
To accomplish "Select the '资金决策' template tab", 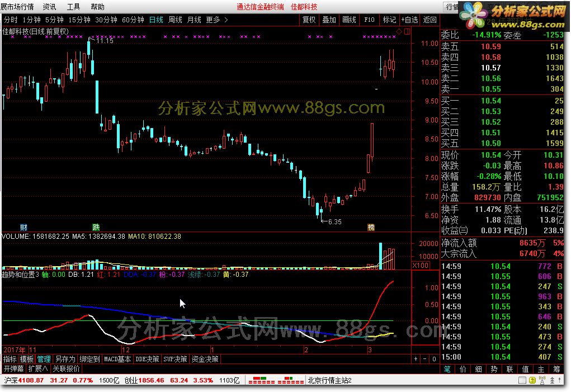I will [205, 359].
